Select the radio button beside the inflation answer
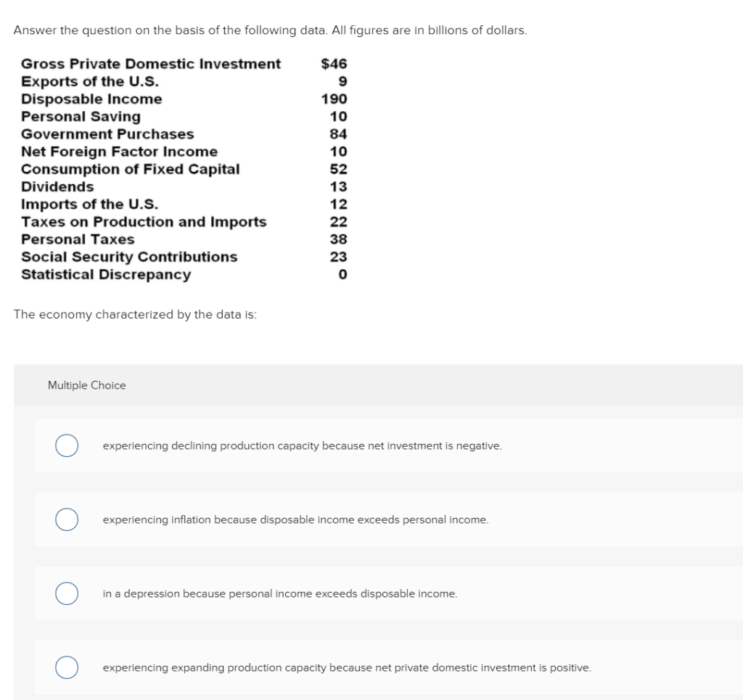The height and width of the screenshot is (700, 743). click(66, 519)
